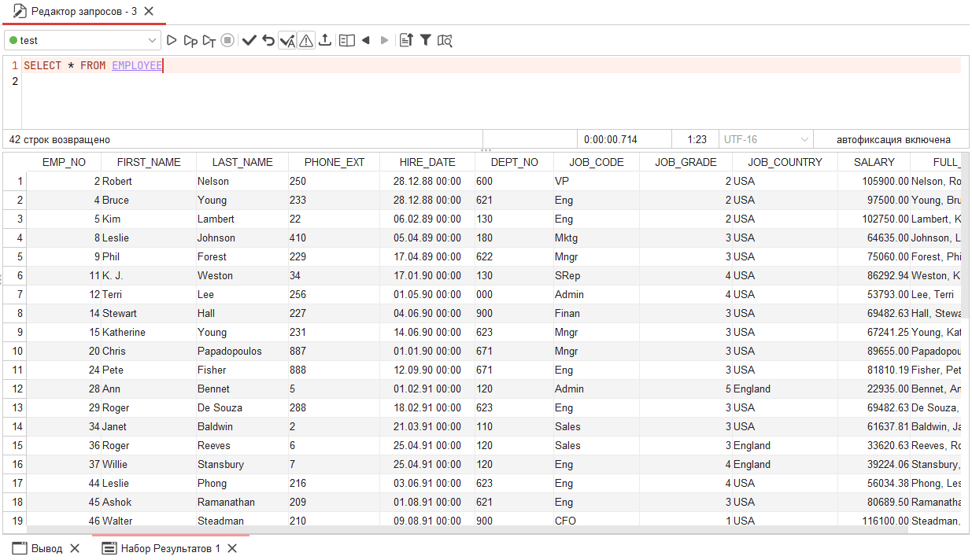Click the previous query navigation arrow
This screenshot has height=560, width=972.
[x=365, y=39]
